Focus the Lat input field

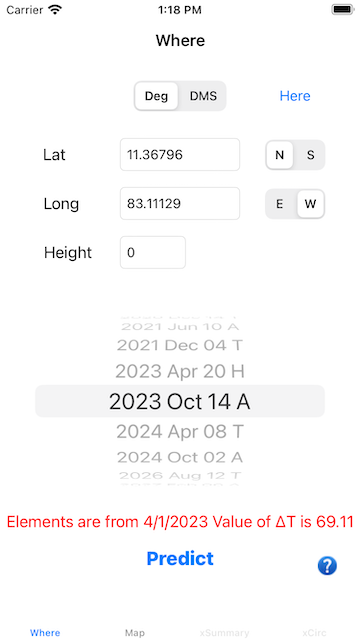[180, 155]
